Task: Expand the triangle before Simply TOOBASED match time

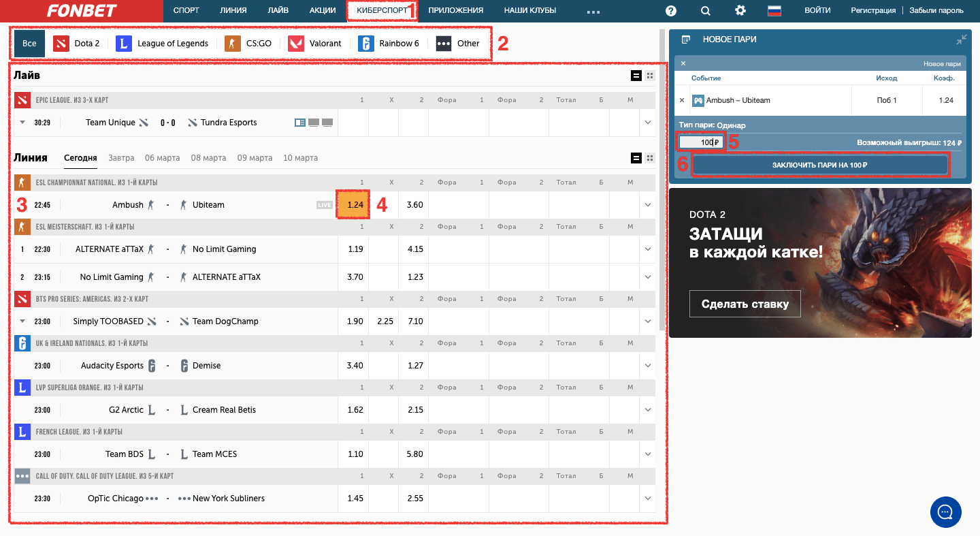Action: coord(22,321)
